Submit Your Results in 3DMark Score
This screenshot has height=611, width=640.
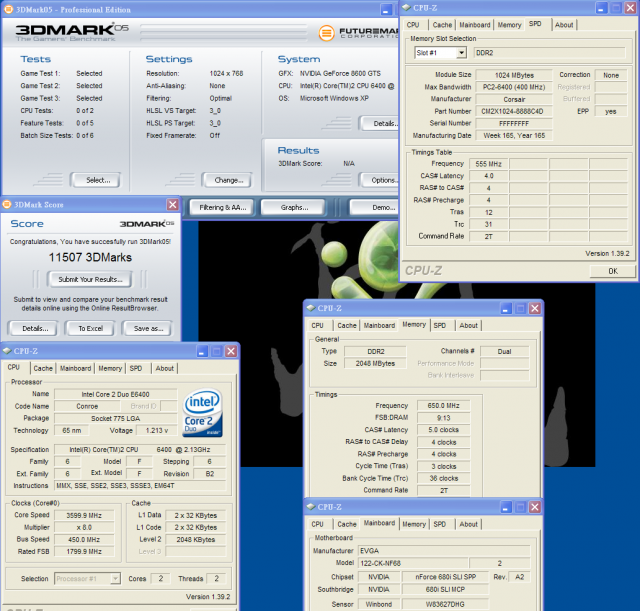pos(90,280)
